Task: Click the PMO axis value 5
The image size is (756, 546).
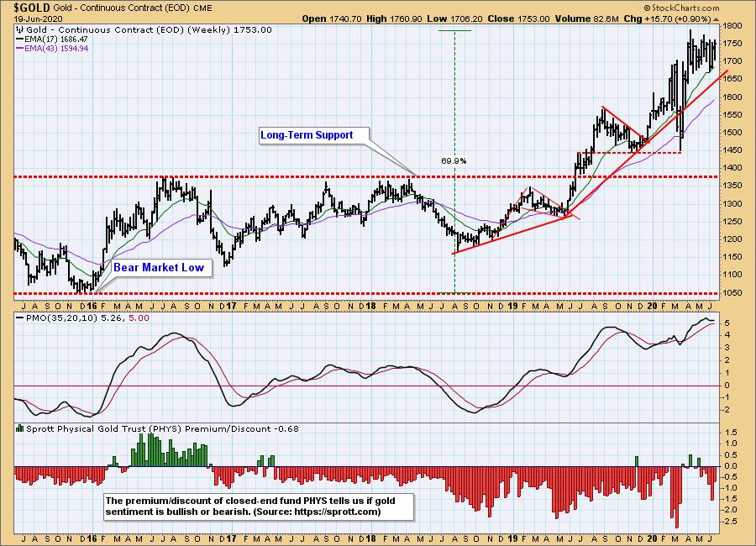Action: click(726, 323)
